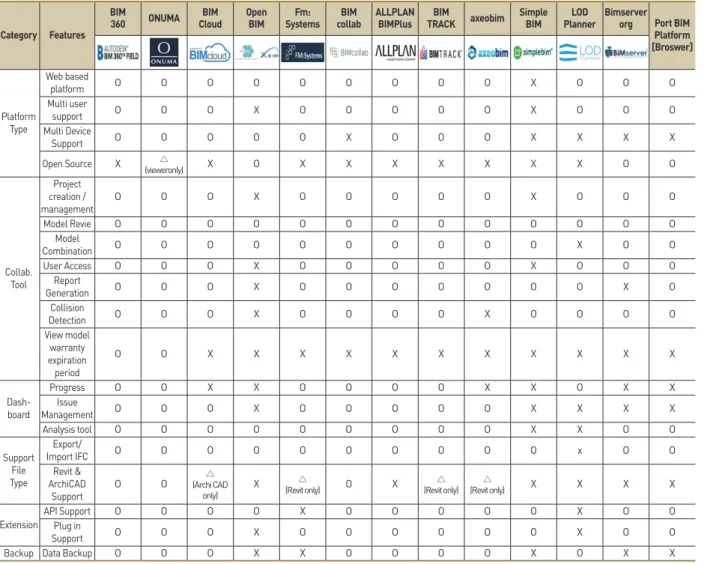
Task: Select the 'Features' column header
Action: click(x=67, y=35)
